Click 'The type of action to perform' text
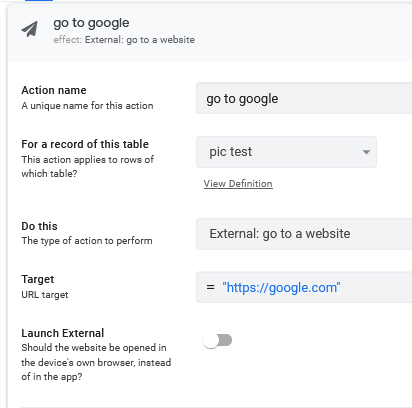Screen dimensions: 412x408 pos(87,241)
